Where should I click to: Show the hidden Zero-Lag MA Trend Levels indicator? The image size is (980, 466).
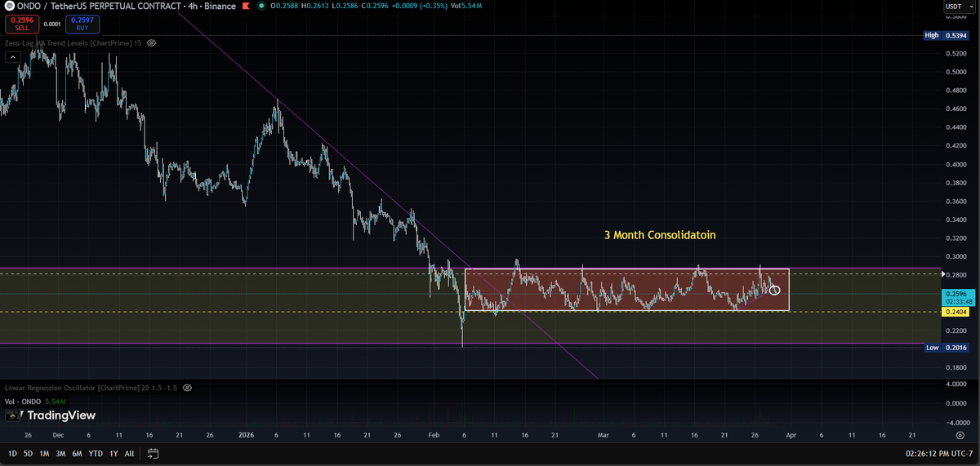(x=151, y=42)
